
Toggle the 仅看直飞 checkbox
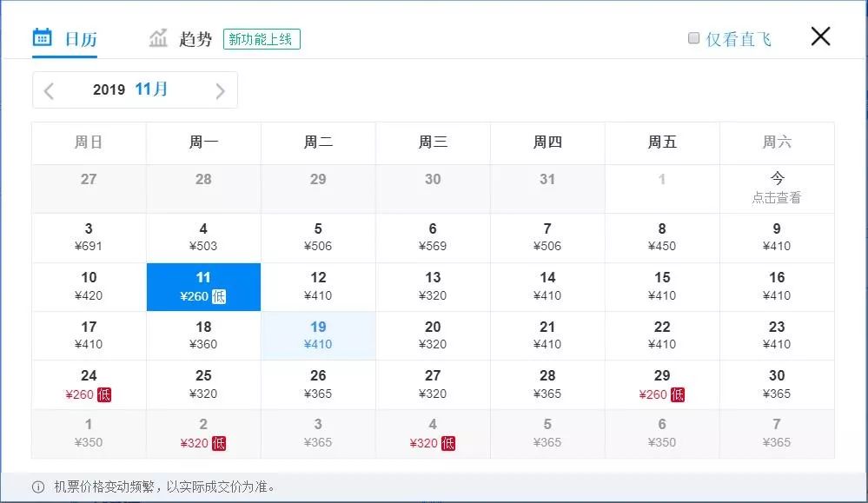pos(693,37)
